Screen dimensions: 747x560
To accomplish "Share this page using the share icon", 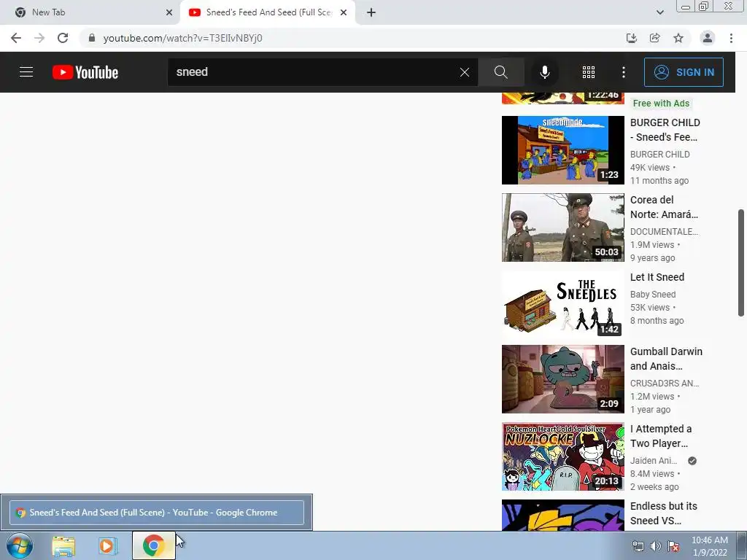I will click(x=654, y=38).
